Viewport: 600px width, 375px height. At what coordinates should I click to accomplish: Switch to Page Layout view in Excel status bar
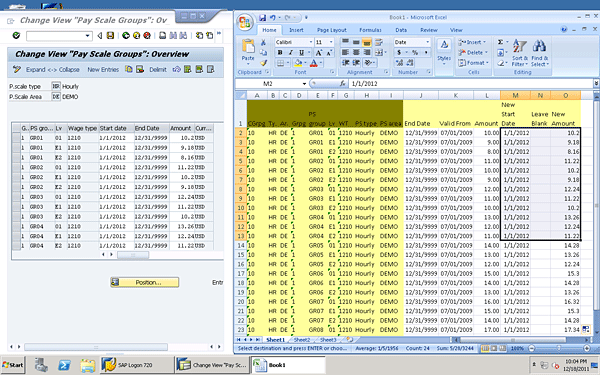pos(494,349)
